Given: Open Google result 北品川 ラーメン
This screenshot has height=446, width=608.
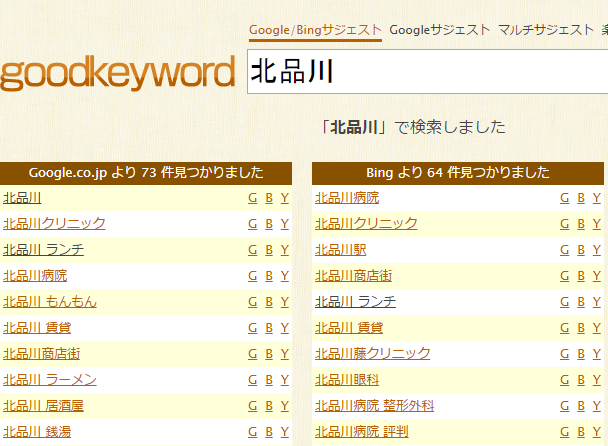Looking at the screenshot, I should (x=50, y=380).
